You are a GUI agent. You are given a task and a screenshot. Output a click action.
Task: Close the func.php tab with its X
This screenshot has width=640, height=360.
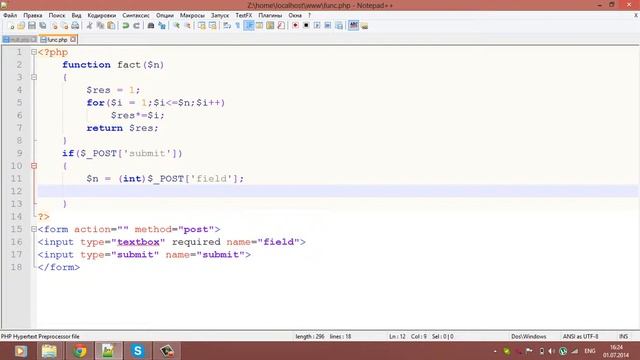(73, 39)
